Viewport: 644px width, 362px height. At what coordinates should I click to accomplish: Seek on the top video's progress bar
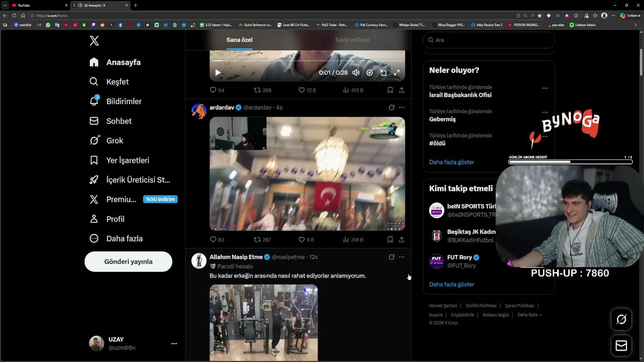pyautogui.click(x=307, y=61)
